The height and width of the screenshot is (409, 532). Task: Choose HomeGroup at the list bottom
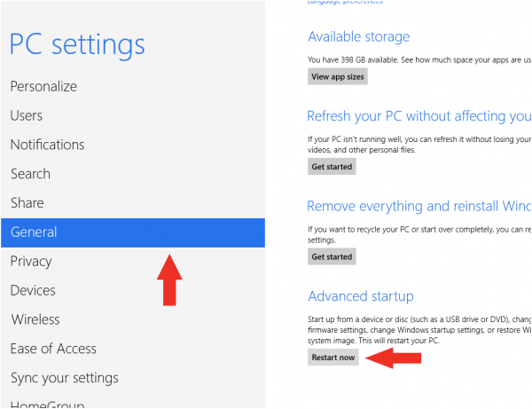click(47, 404)
